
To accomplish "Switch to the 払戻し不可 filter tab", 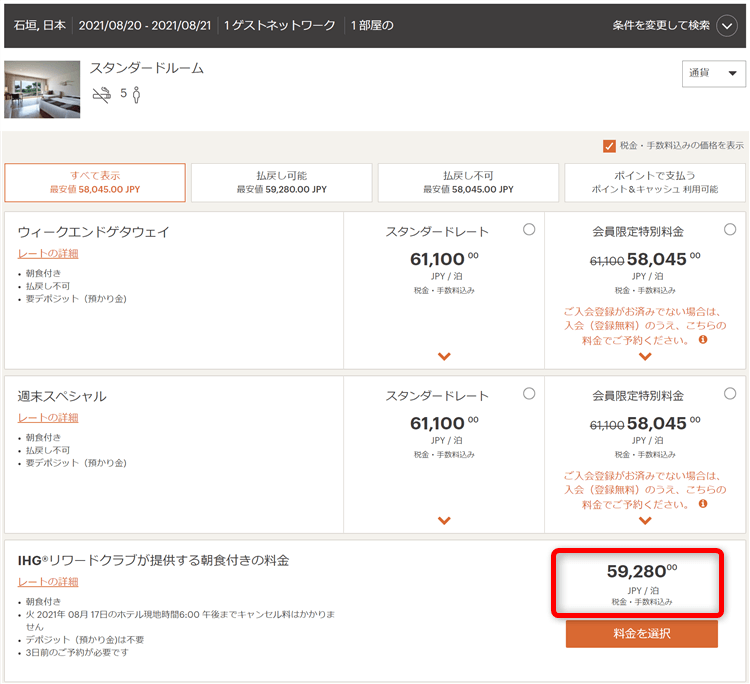I will click(x=468, y=182).
